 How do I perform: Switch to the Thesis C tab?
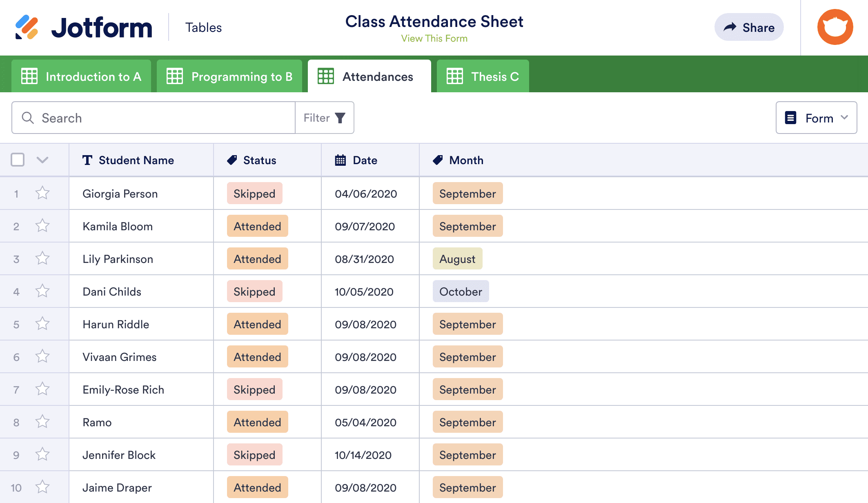(x=483, y=77)
